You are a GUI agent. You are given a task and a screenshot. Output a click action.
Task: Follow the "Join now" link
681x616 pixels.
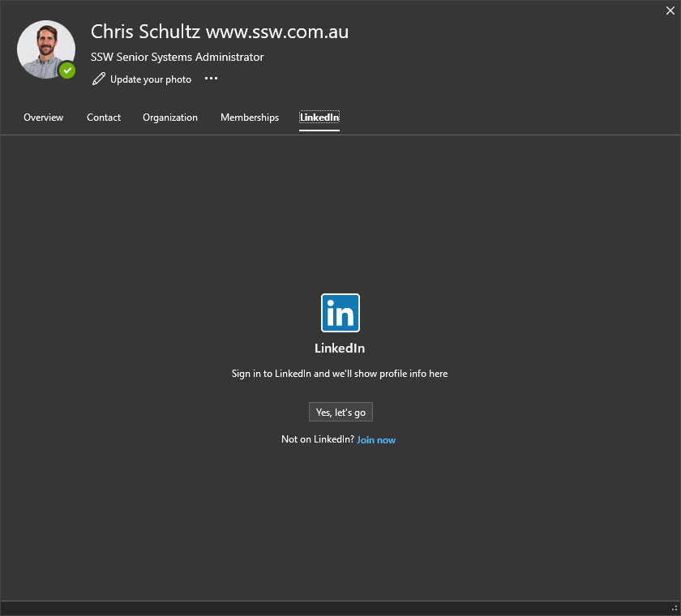click(376, 440)
